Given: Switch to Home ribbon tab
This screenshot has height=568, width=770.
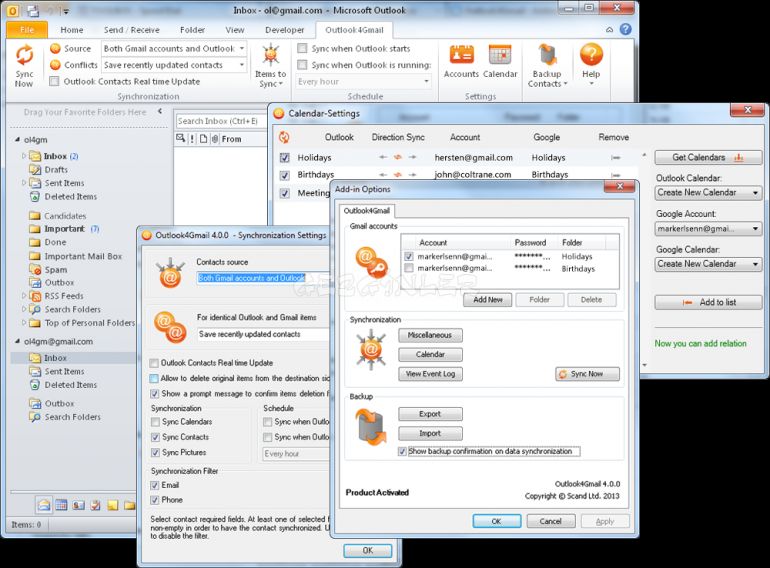Looking at the screenshot, I should [72, 30].
